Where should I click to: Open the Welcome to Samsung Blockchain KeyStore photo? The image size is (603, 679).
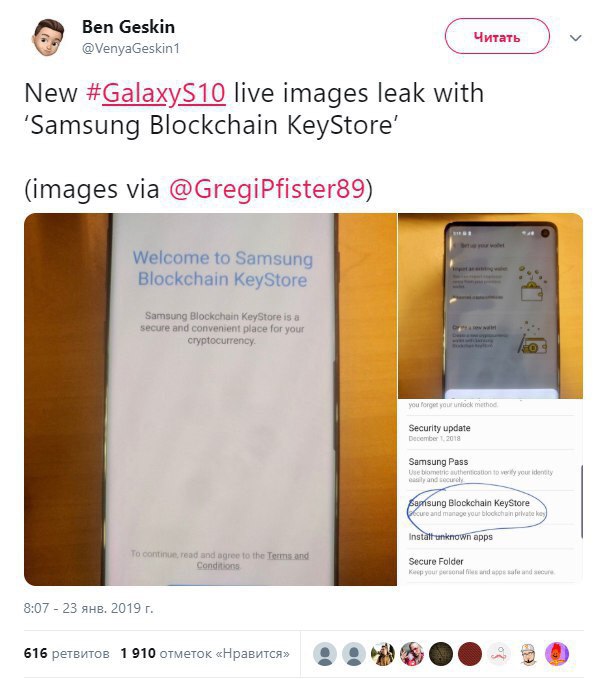210,399
